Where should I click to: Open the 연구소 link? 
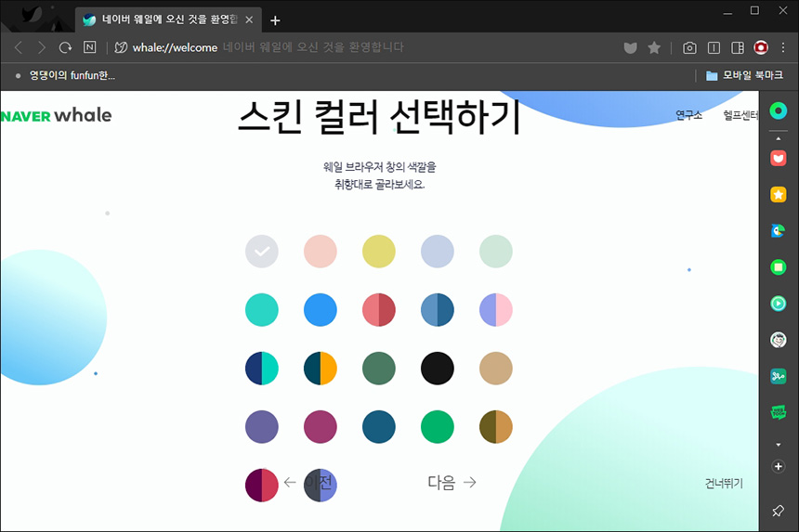pos(689,115)
